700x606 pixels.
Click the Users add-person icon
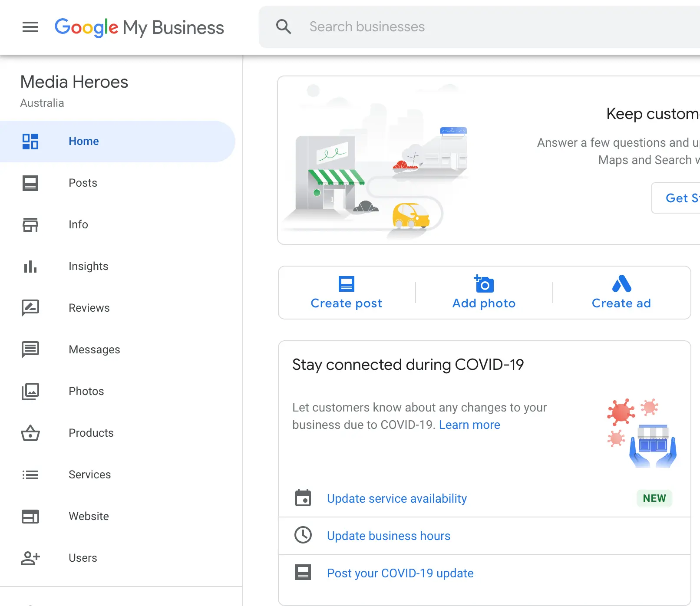coord(30,558)
